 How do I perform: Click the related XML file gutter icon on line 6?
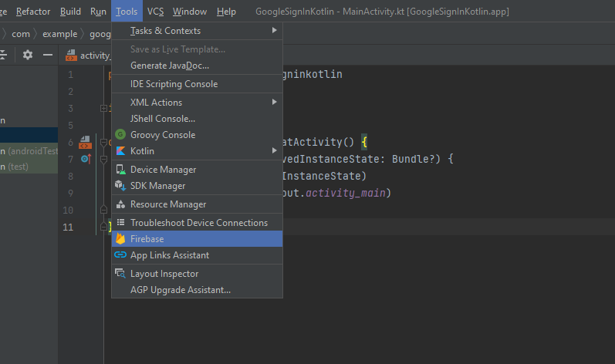[x=85, y=142]
